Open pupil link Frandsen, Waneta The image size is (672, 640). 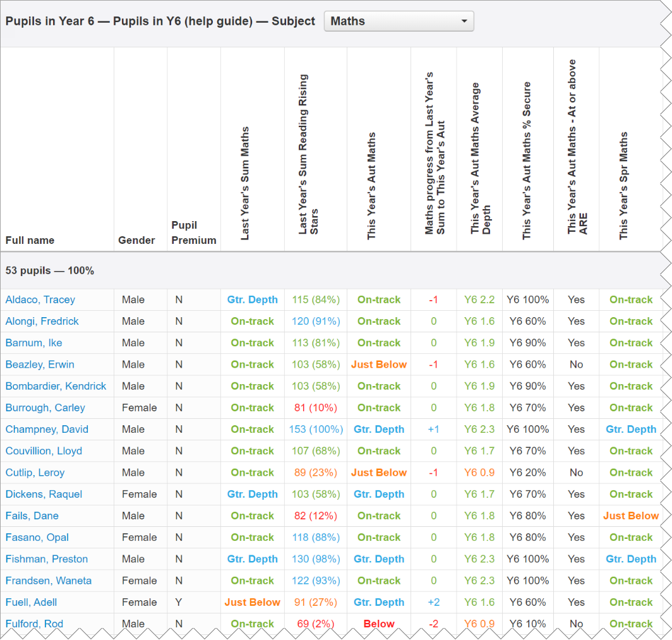click(x=49, y=581)
